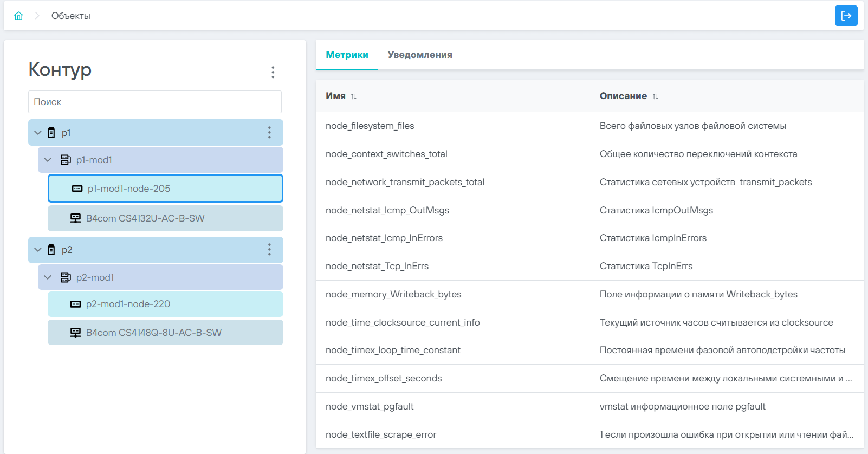868x454 pixels.
Task: Sort the table by Описание column
Action: (x=655, y=96)
